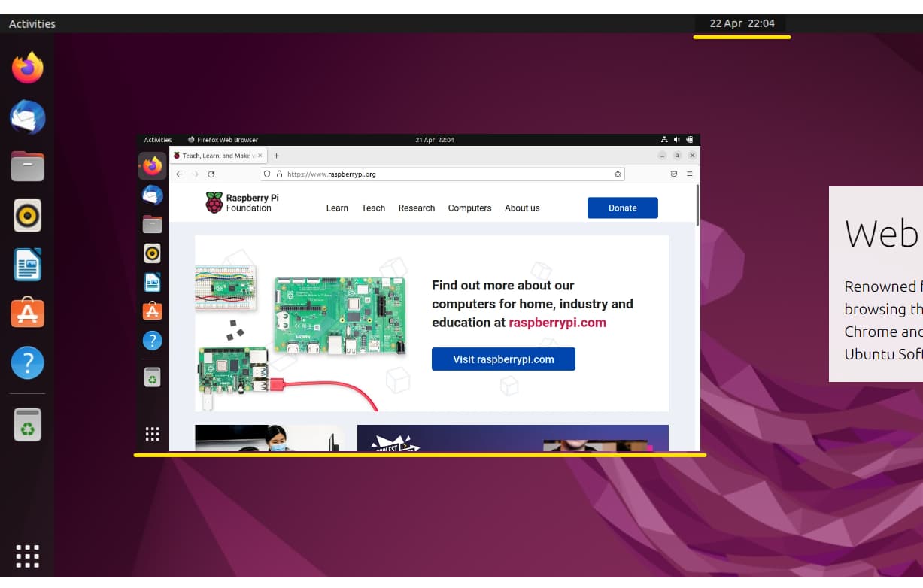Screen dimensions: 923x588
Task: Open Ubuntu Software from the large desktop dock
Action: [28, 314]
